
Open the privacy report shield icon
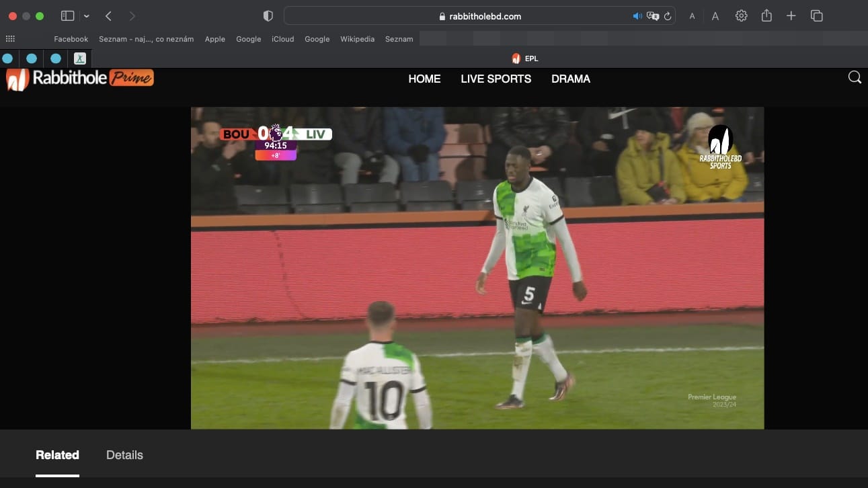click(x=268, y=16)
